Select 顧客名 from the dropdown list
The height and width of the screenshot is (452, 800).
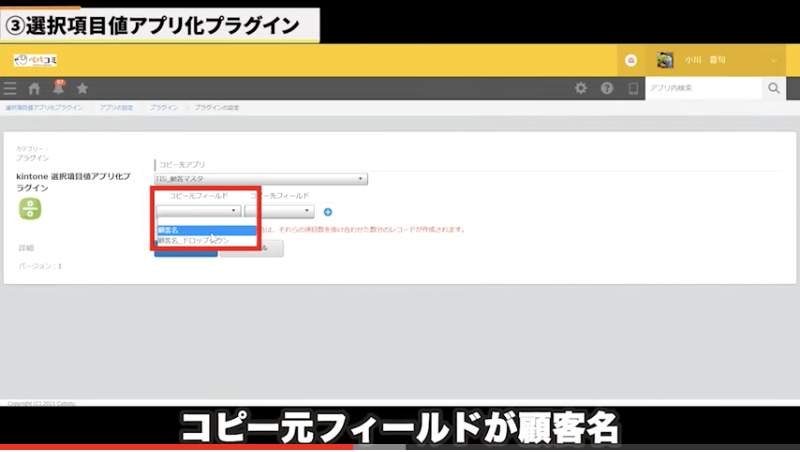click(198, 230)
